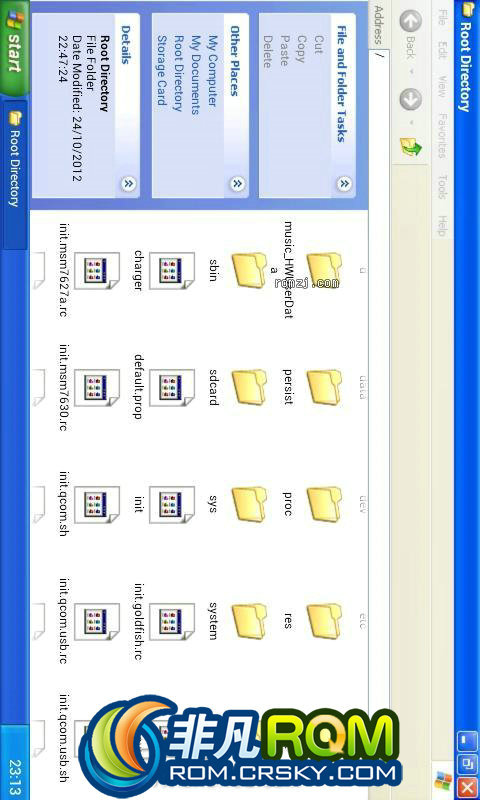Select the init.goldfish.rc file icon
The image size is (480, 800).
172,622
